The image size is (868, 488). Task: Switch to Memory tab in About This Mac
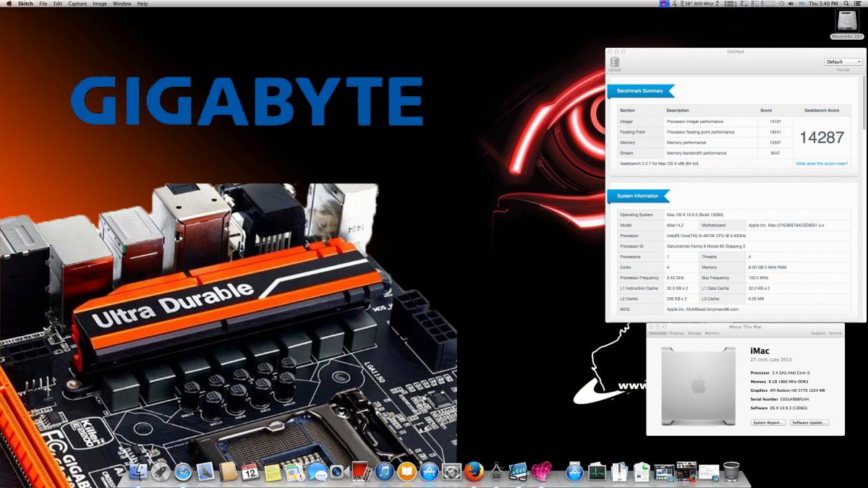pyautogui.click(x=712, y=333)
